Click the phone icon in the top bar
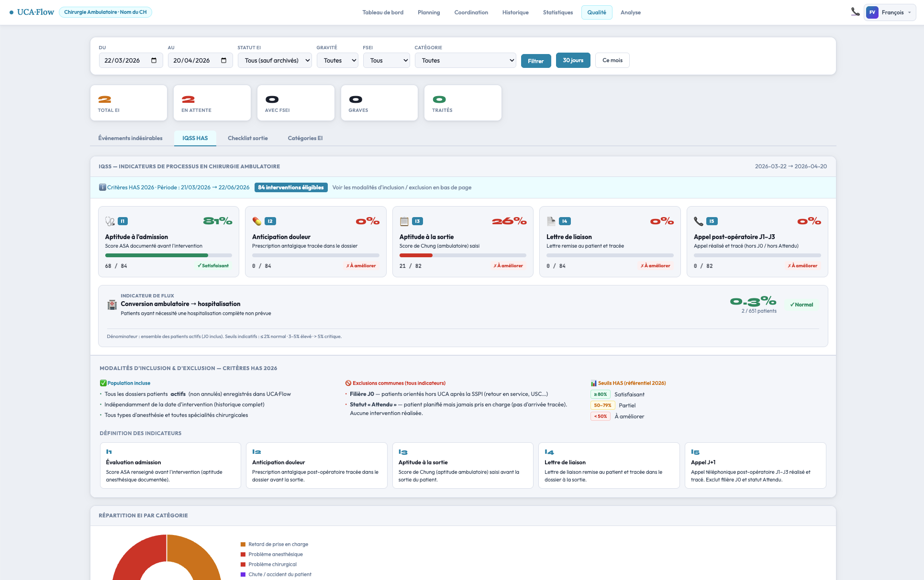This screenshot has height=580, width=924. [x=855, y=12]
